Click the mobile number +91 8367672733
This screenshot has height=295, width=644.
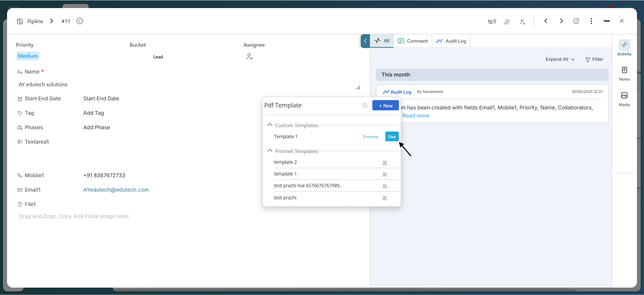pos(104,176)
